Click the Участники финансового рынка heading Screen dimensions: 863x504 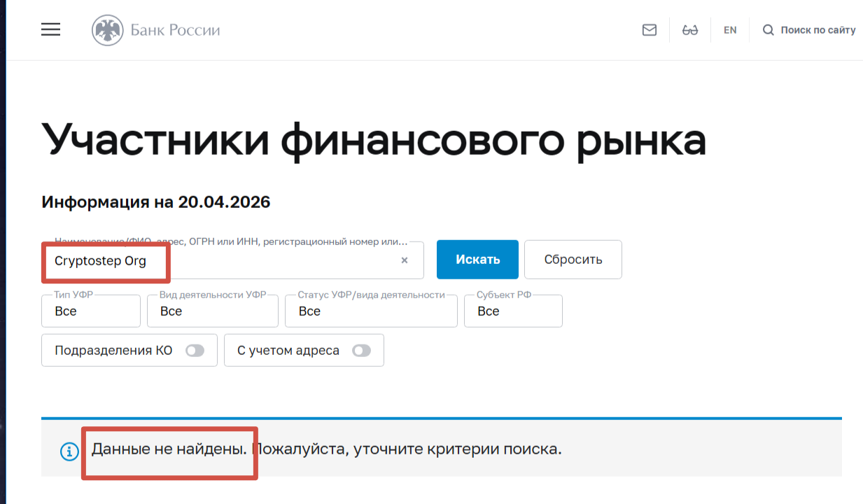click(x=374, y=140)
